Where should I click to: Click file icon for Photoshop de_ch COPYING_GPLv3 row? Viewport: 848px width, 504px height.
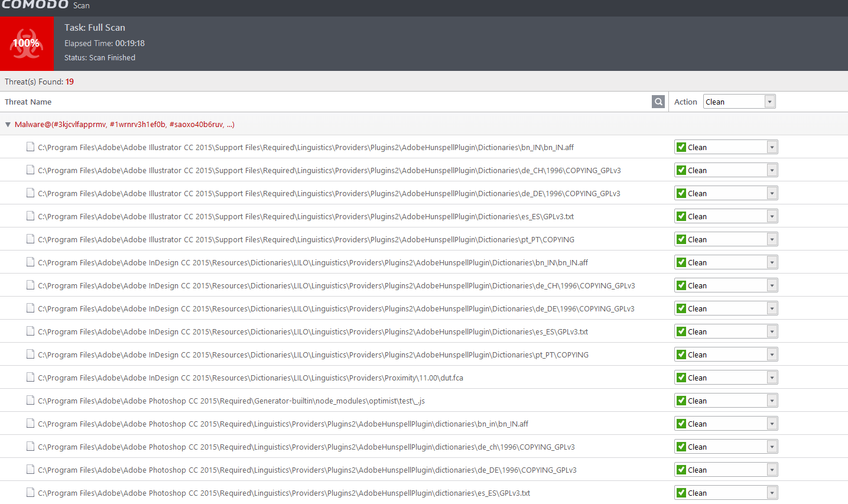(x=30, y=447)
